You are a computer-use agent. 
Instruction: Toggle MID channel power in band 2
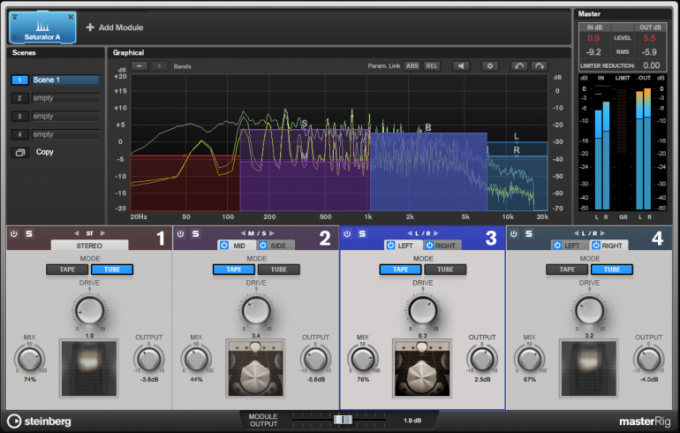click(224, 246)
